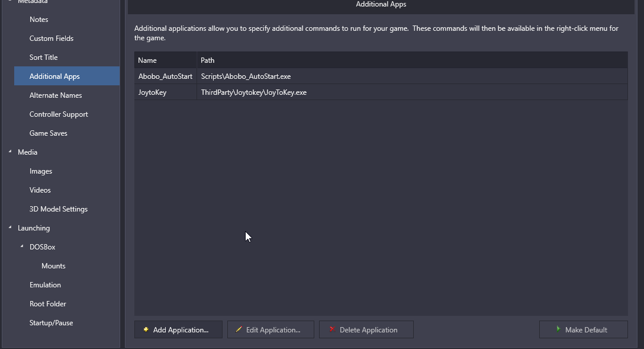Go to Custom Fields section
644x349 pixels.
coord(51,39)
